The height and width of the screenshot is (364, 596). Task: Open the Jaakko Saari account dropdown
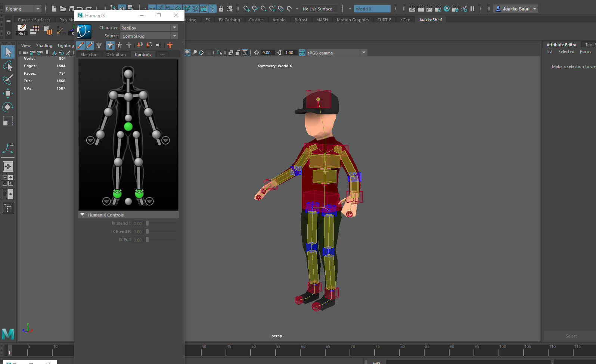516,9
